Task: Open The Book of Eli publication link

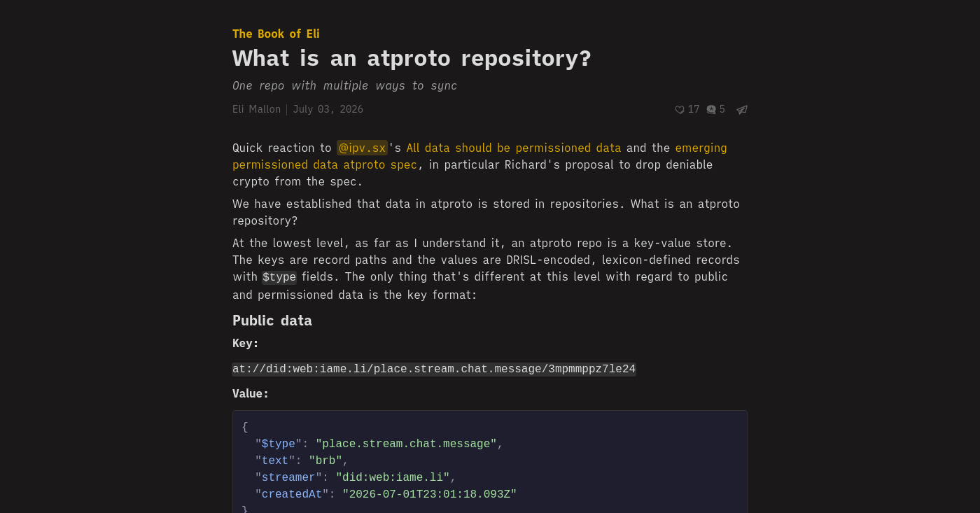Action: tap(276, 34)
